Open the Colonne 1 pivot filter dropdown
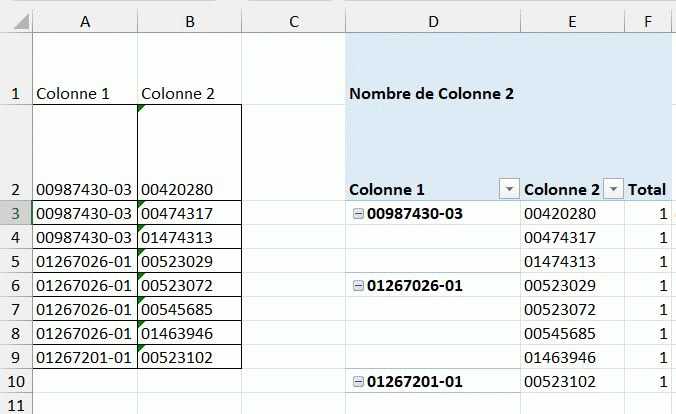This screenshot has height=414, width=676. [509, 189]
